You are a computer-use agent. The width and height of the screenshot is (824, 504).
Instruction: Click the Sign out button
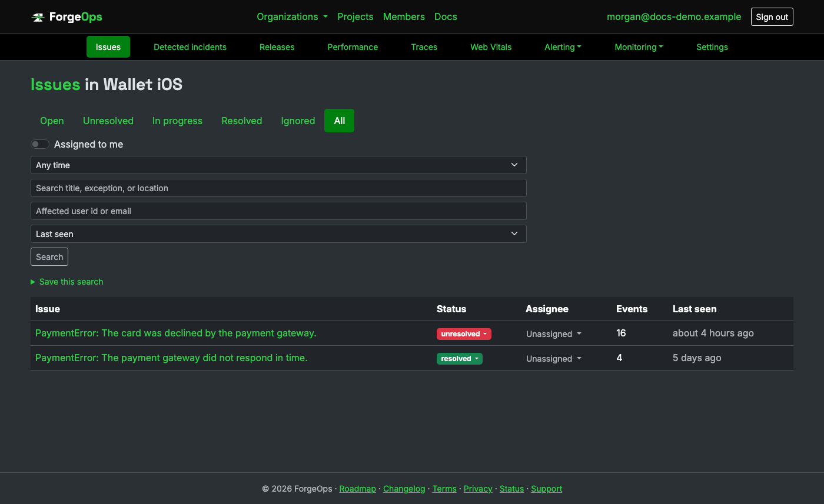pyautogui.click(x=772, y=17)
